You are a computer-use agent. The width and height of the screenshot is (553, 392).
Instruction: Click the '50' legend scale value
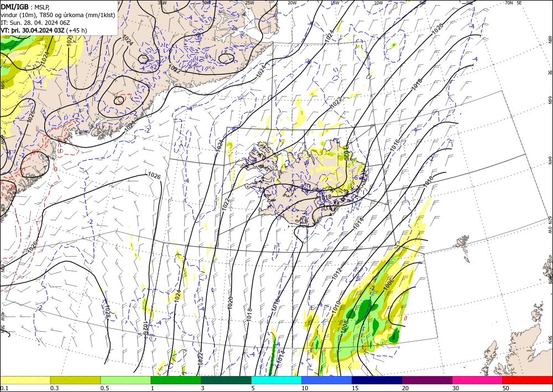506,388
